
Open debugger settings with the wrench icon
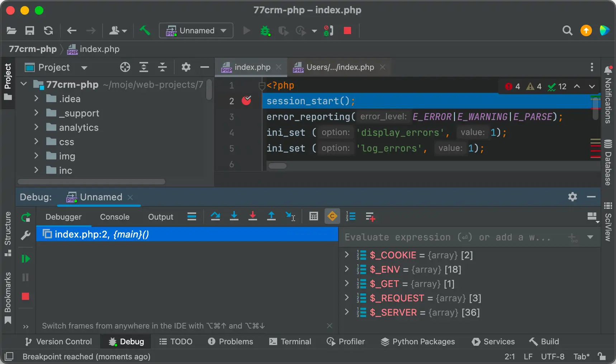pos(25,235)
